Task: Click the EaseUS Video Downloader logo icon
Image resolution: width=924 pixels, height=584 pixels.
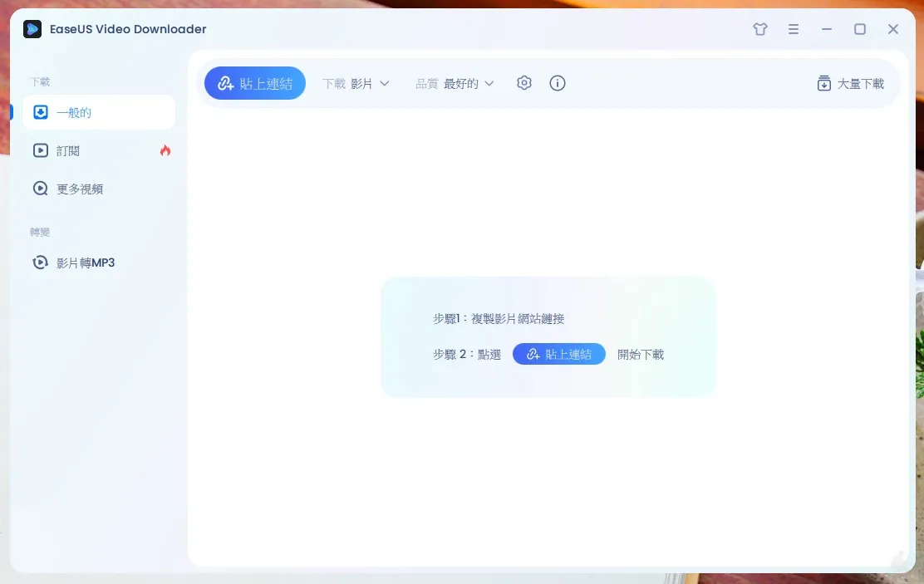Action: click(32, 29)
